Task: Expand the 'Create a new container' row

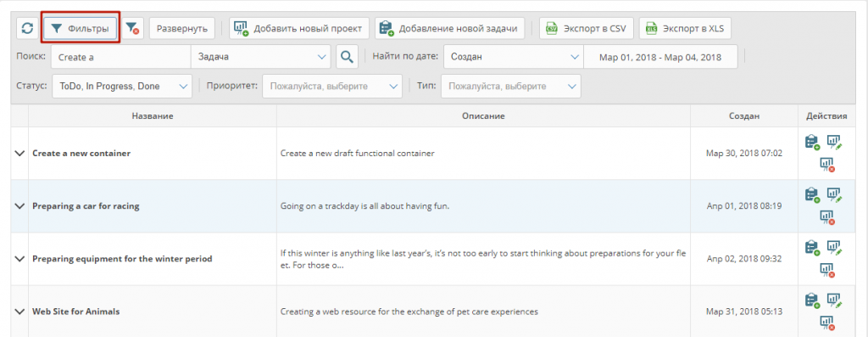Action: pos(20,154)
